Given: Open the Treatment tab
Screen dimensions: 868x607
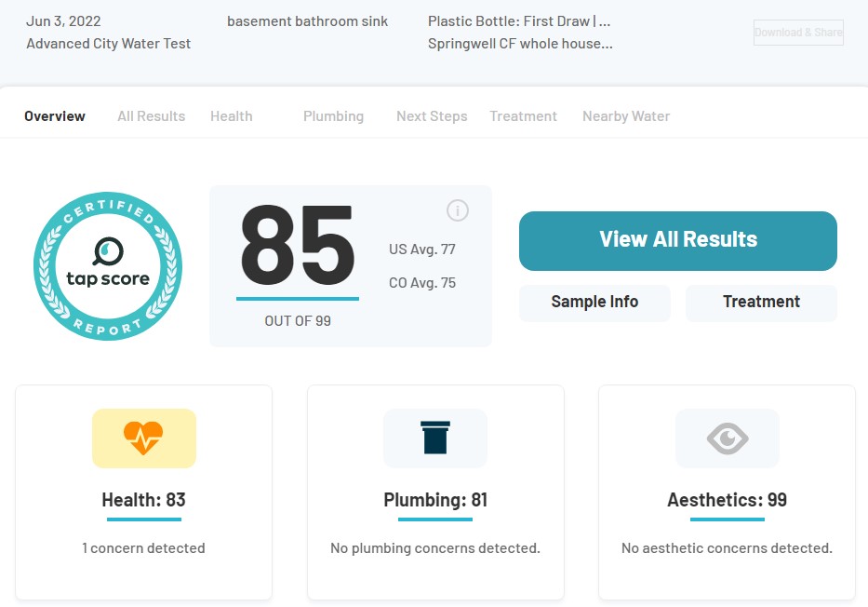Looking at the screenshot, I should point(523,116).
